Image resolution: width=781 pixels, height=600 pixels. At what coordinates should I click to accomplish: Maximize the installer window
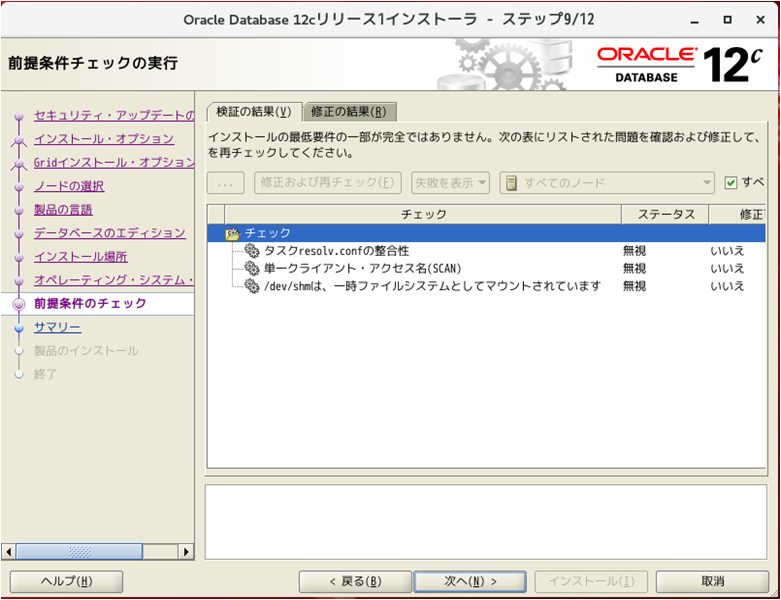point(727,20)
